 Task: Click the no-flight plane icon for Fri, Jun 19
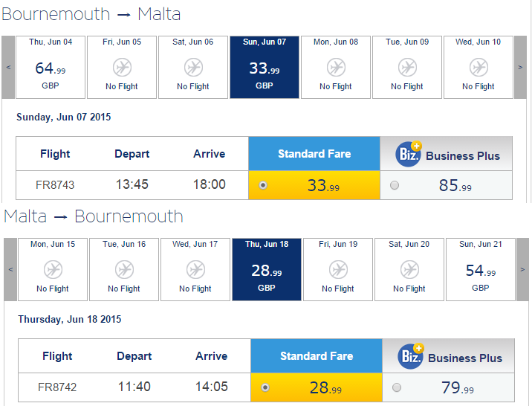pos(338,269)
